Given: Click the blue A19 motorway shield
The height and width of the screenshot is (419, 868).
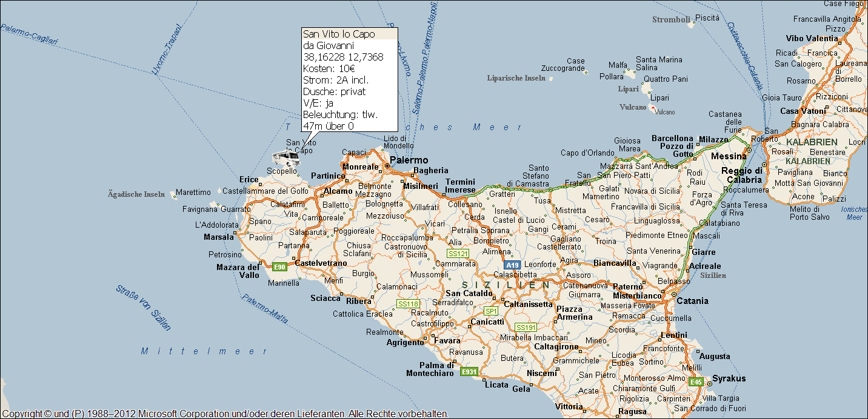Looking at the screenshot, I should coord(512,265).
